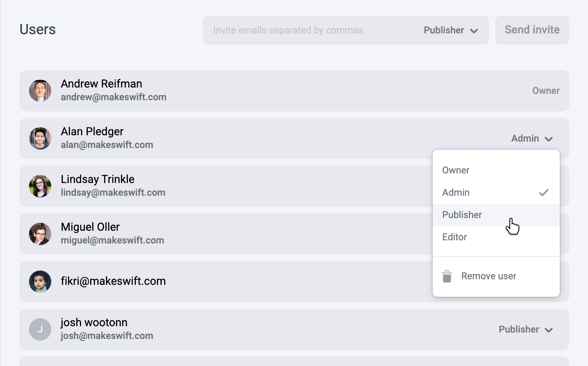This screenshot has height=366, width=588.
Task: Click Alan Pledger's avatar photo
Action: click(x=40, y=138)
